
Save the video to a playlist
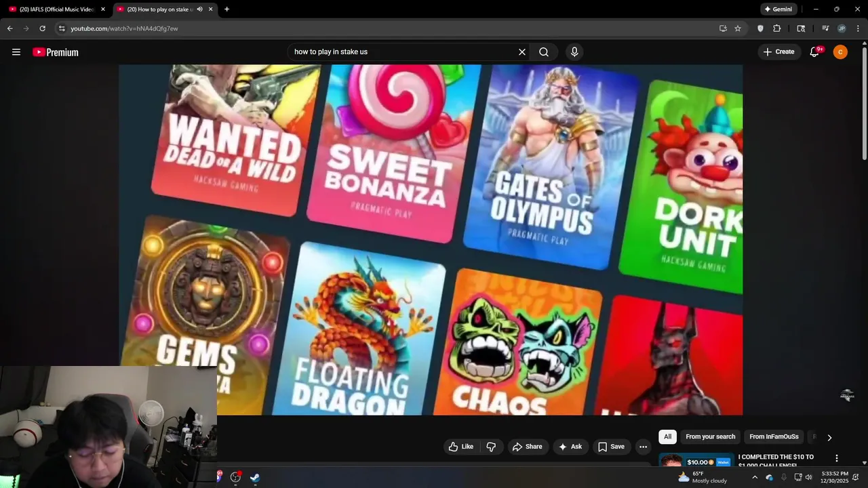610,447
